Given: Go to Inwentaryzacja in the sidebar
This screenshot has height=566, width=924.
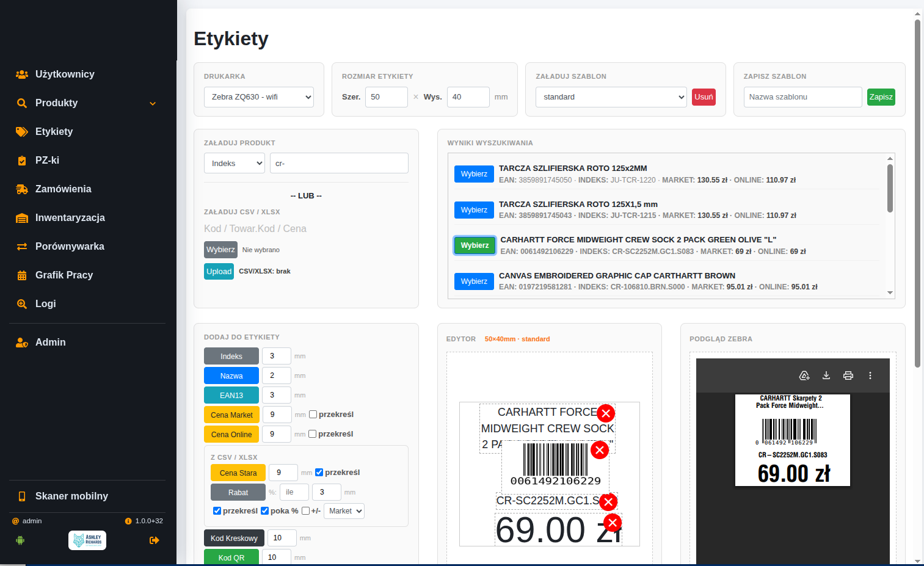Looking at the screenshot, I should pos(70,218).
